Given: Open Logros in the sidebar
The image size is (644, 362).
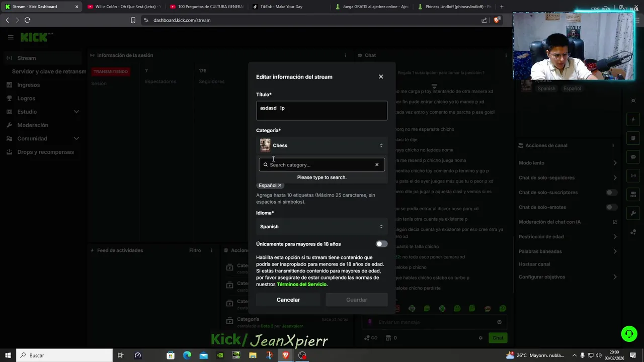Looking at the screenshot, I should [x=26, y=99].
